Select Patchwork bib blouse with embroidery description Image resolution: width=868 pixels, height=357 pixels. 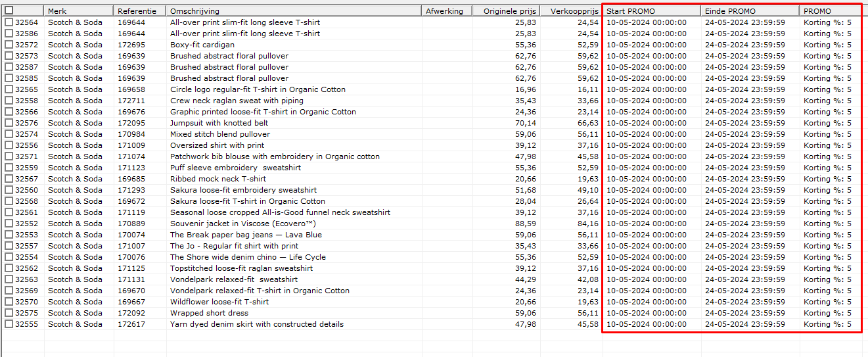[x=275, y=156]
